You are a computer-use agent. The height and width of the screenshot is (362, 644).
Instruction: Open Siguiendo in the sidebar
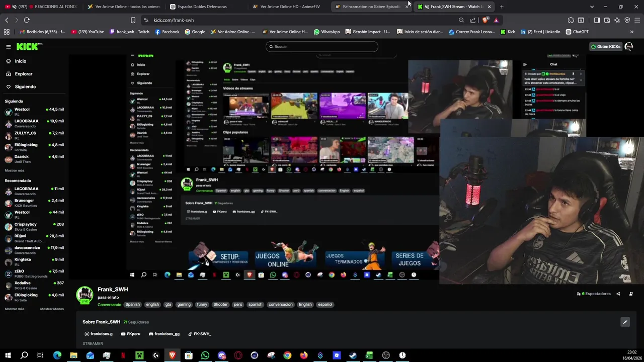25,86
